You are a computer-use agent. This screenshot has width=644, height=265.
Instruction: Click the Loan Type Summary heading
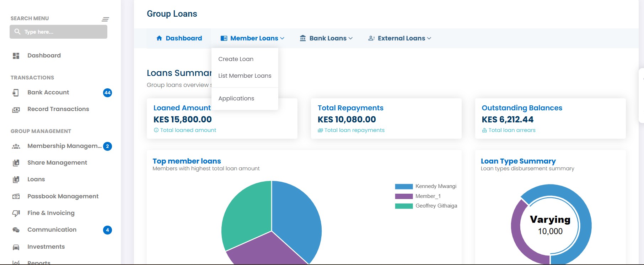point(518,161)
